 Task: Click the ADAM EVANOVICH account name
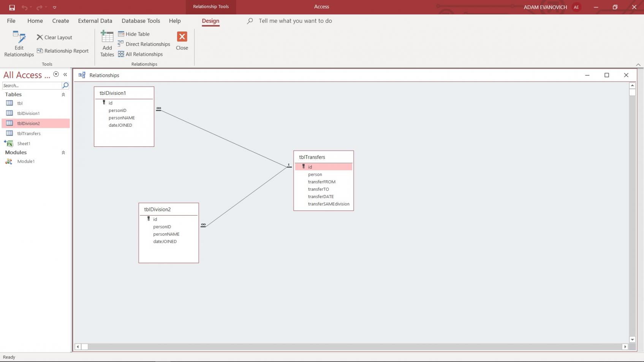point(545,7)
